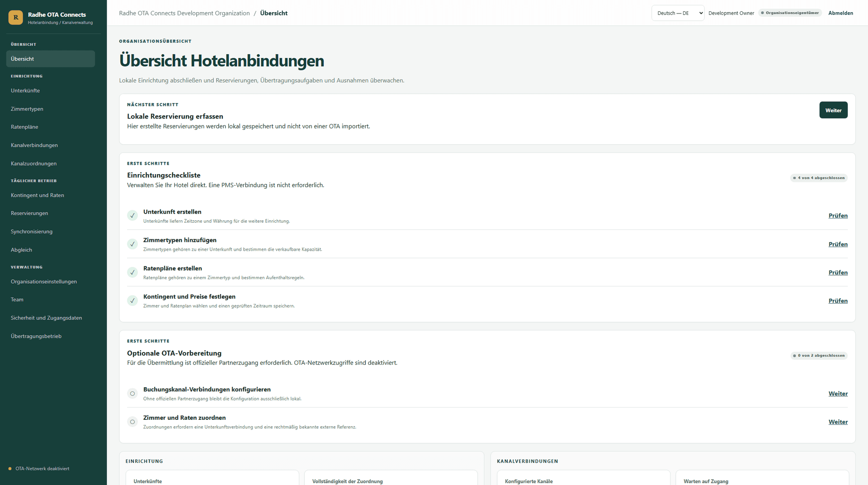The image size is (868, 485).
Task: Click the checkmark icon beside Kontingent und Preise festlegen
Action: click(x=132, y=301)
